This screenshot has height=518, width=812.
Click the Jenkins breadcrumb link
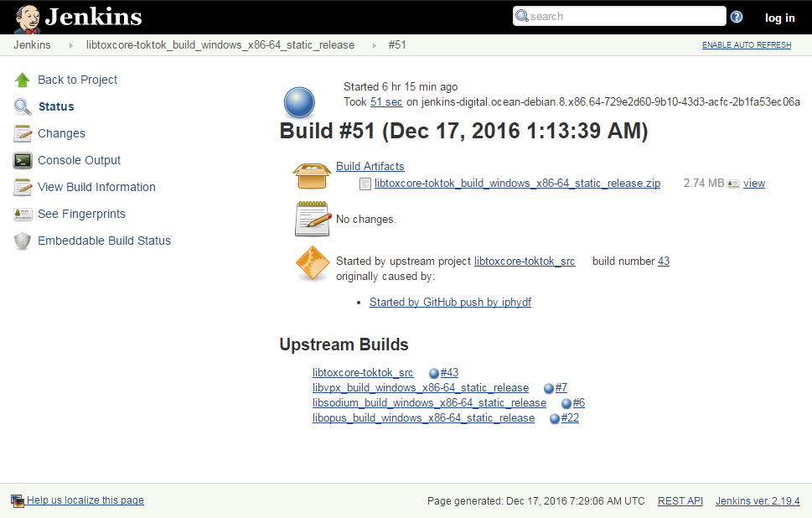pos(32,45)
